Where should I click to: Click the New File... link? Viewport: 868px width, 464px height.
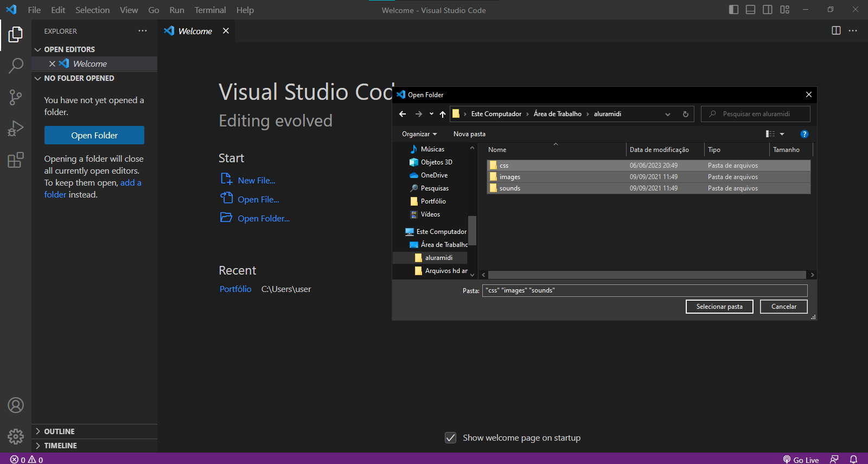[x=257, y=180]
